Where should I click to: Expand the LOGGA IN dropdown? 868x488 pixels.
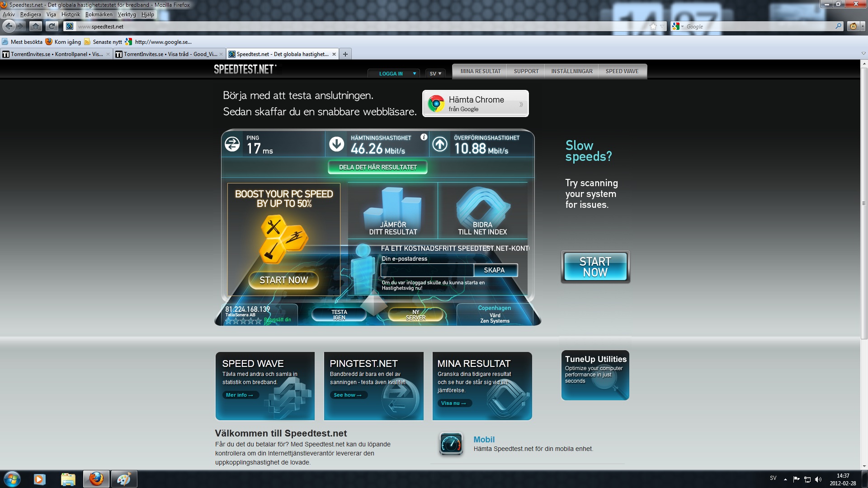(394, 73)
